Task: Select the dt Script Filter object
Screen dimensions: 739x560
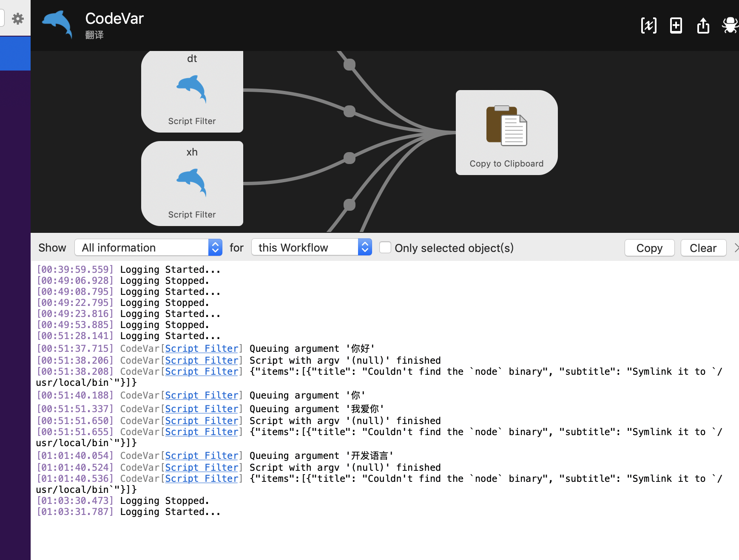Action: click(x=192, y=91)
